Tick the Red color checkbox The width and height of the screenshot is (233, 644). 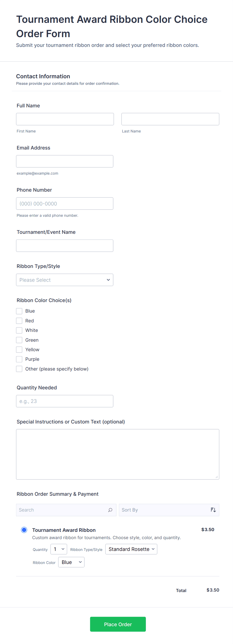(19, 321)
